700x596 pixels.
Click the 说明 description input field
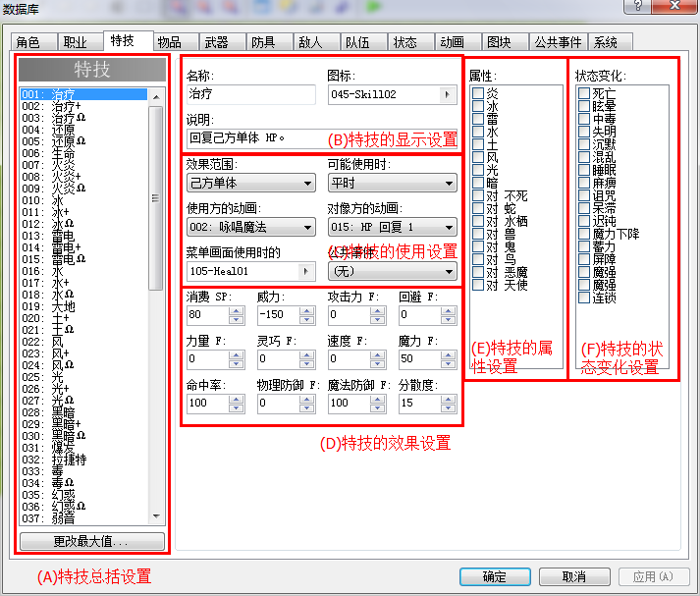(322, 137)
